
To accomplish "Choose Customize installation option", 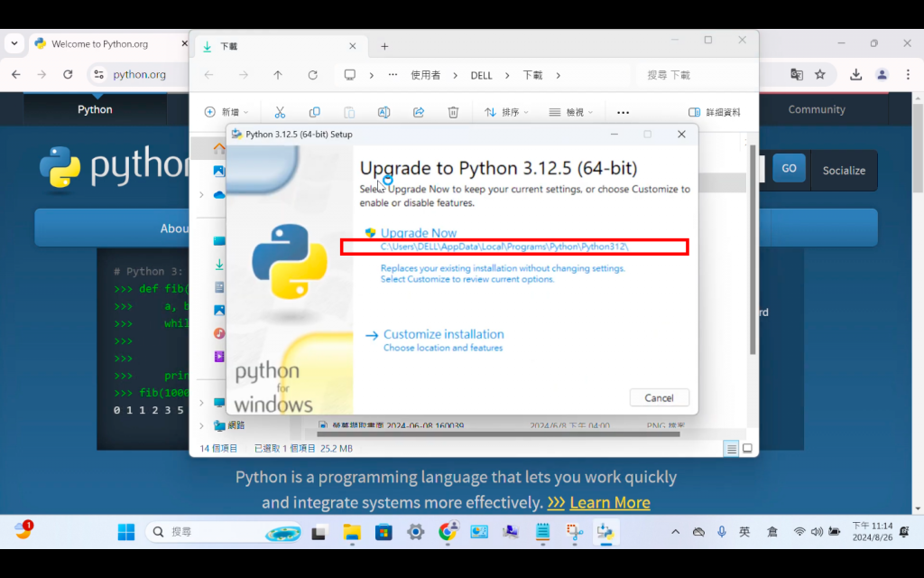I will click(443, 334).
